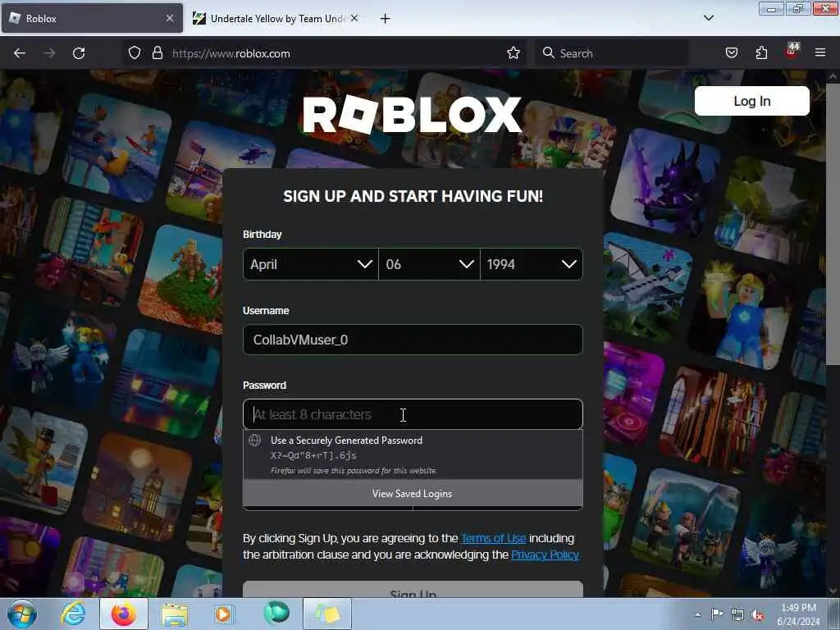Close the Roblox tab
840x630 pixels.
169,18
